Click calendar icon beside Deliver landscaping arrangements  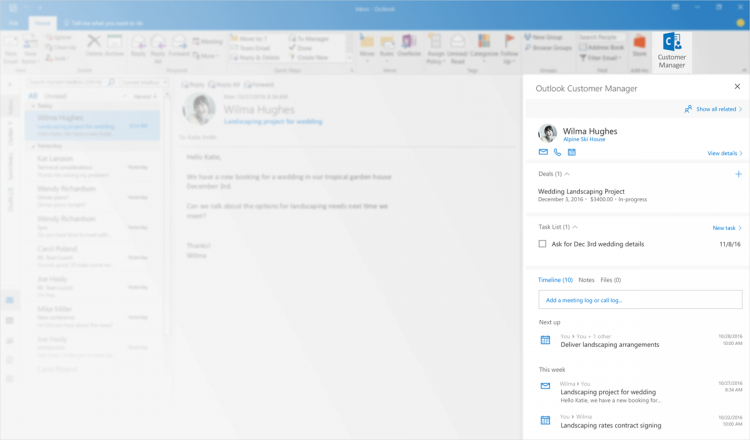545,340
